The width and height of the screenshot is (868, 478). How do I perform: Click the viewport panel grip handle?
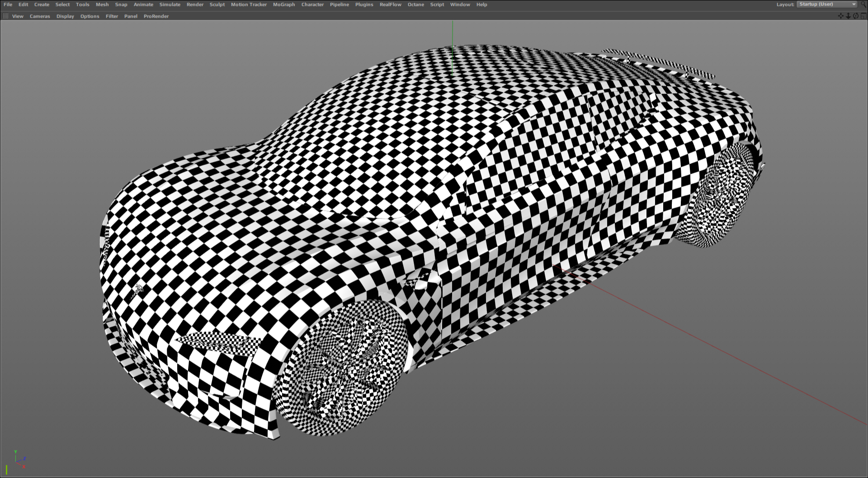point(5,16)
